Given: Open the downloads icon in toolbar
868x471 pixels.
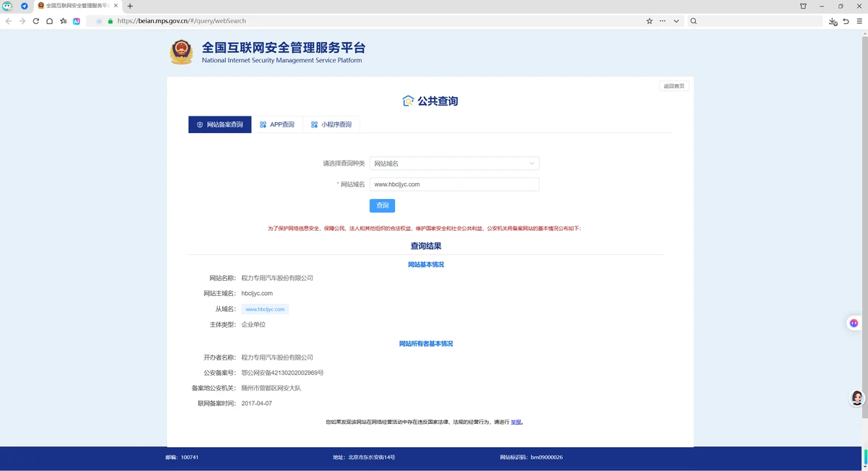Looking at the screenshot, I should [833, 22].
